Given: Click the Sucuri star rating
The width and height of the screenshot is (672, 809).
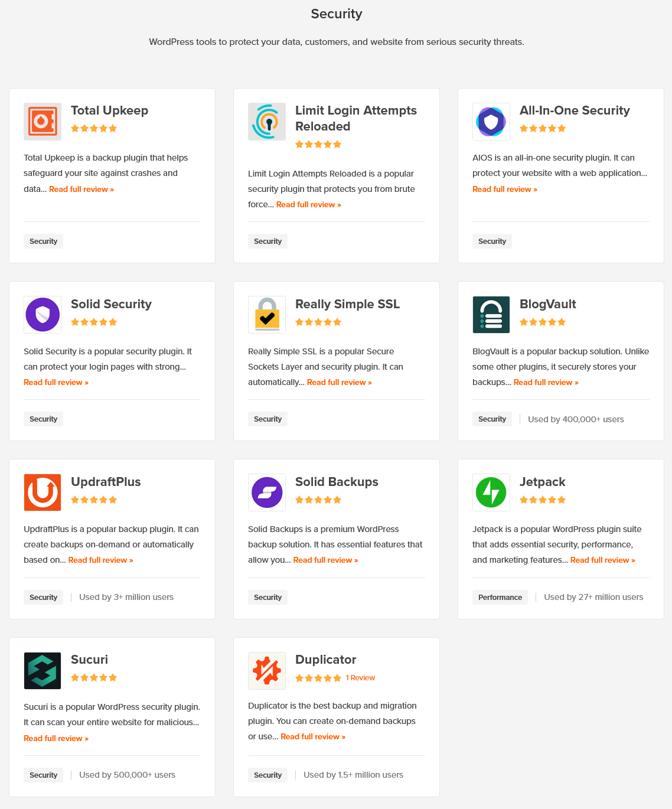Looking at the screenshot, I should 94,677.
